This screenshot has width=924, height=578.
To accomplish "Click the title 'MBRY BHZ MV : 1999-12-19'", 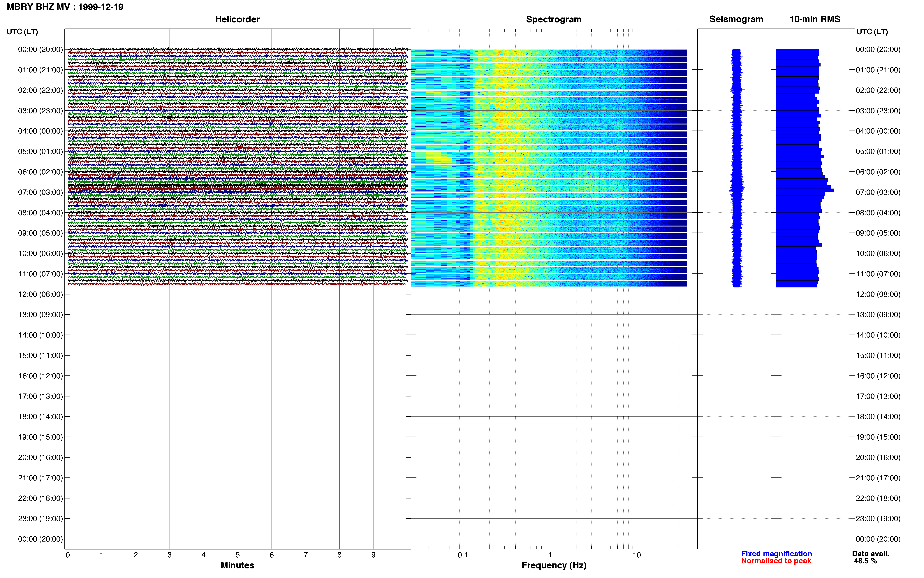I will pos(65,7).
